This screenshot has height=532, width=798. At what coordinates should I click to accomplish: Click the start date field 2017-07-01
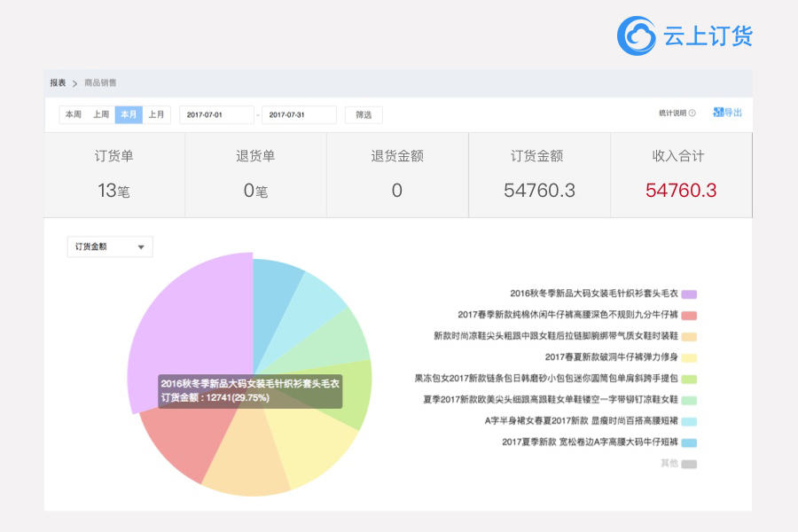[216, 114]
